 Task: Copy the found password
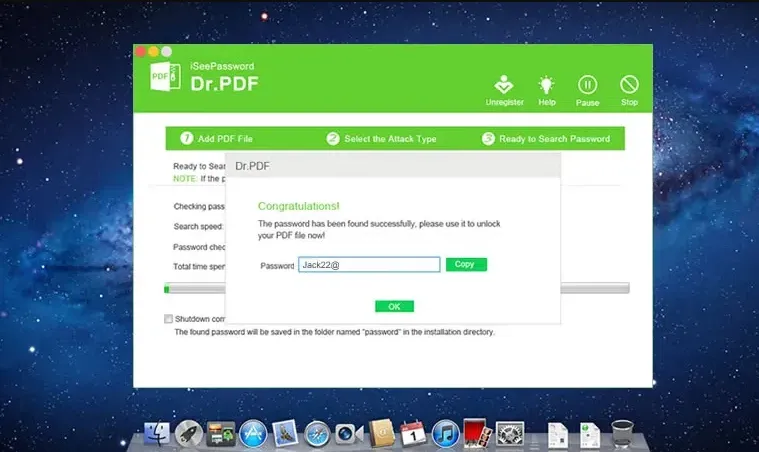(466, 264)
